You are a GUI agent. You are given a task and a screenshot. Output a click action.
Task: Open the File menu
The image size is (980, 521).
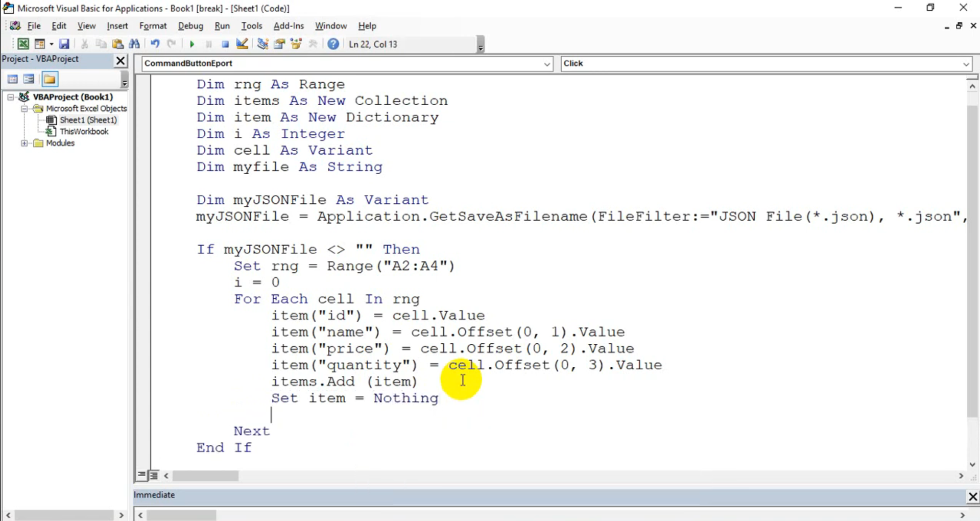click(34, 26)
